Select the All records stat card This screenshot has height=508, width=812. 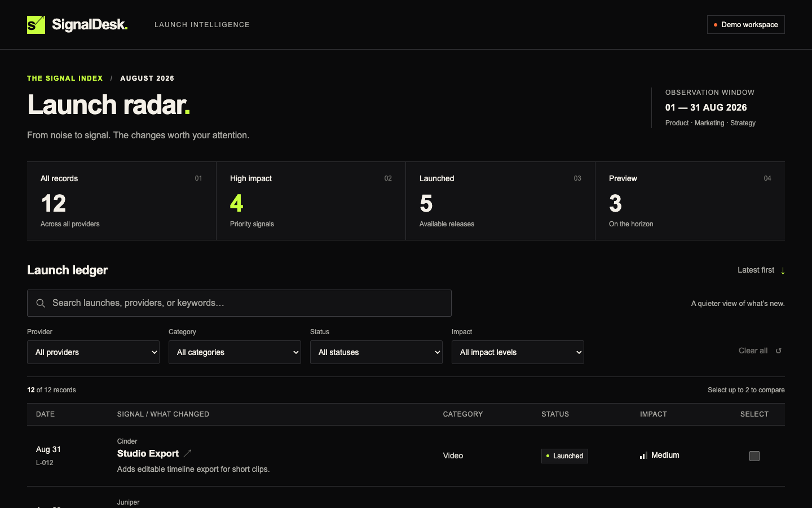[122, 201]
